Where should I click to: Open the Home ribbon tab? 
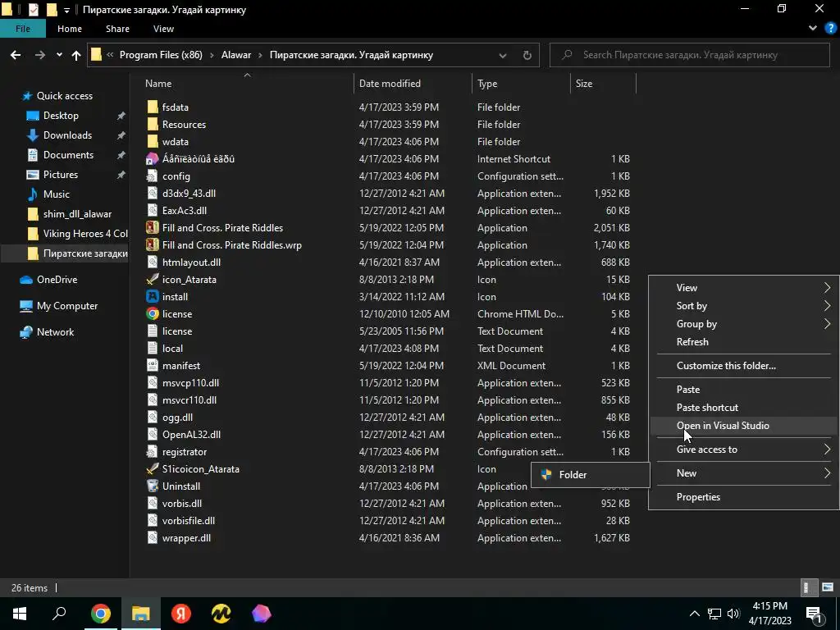click(x=70, y=29)
